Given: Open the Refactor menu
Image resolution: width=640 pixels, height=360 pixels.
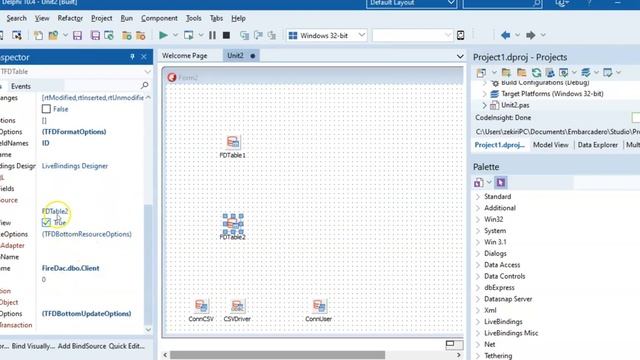Looking at the screenshot, I should coord(70,18).
